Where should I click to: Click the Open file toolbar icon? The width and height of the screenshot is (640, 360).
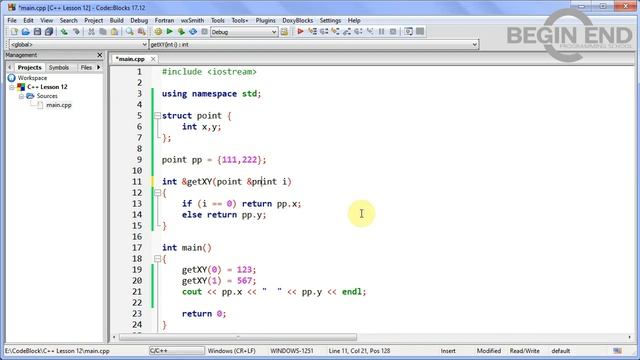[26, 32]
